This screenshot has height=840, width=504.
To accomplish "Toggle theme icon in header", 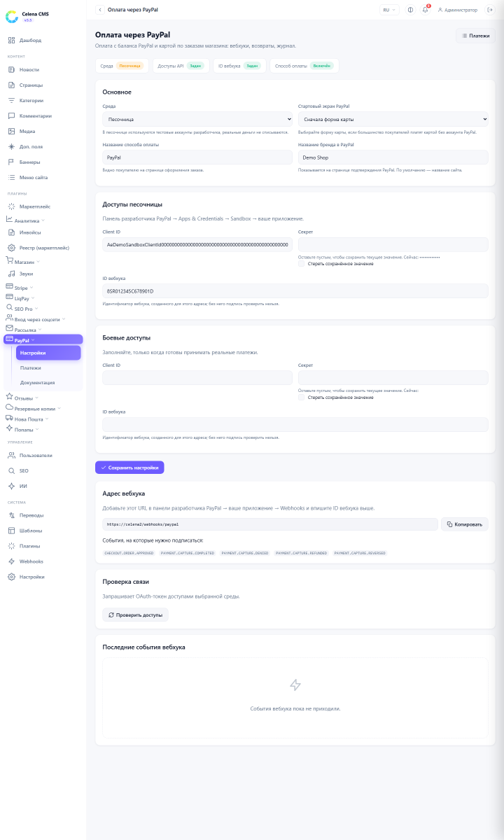I will click(x=410, y=10).
